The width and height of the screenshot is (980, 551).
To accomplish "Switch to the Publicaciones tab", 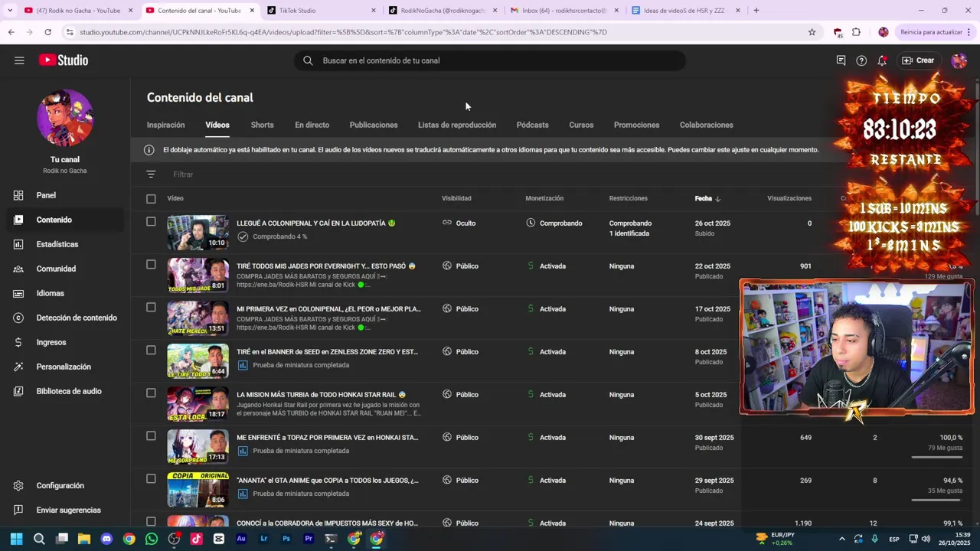I will [374, 125].
